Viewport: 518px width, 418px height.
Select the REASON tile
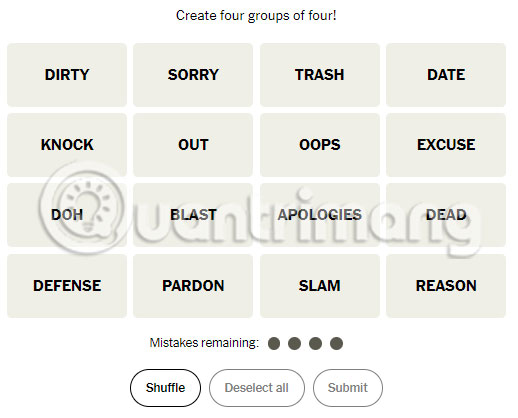[x=446, y=286]
